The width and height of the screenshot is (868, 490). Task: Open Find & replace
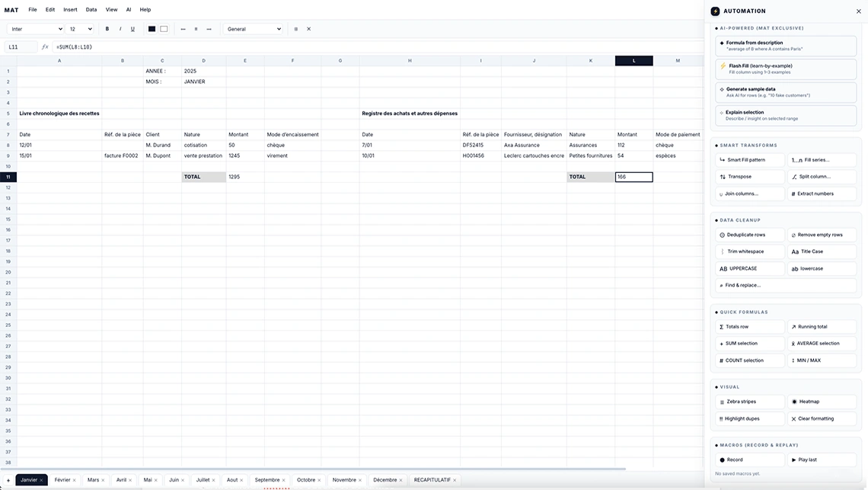(x=786, y=285)
